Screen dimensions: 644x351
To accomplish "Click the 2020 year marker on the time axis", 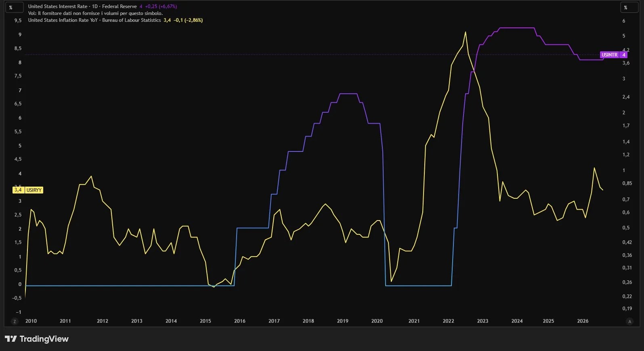I will [x=377, y=321].
